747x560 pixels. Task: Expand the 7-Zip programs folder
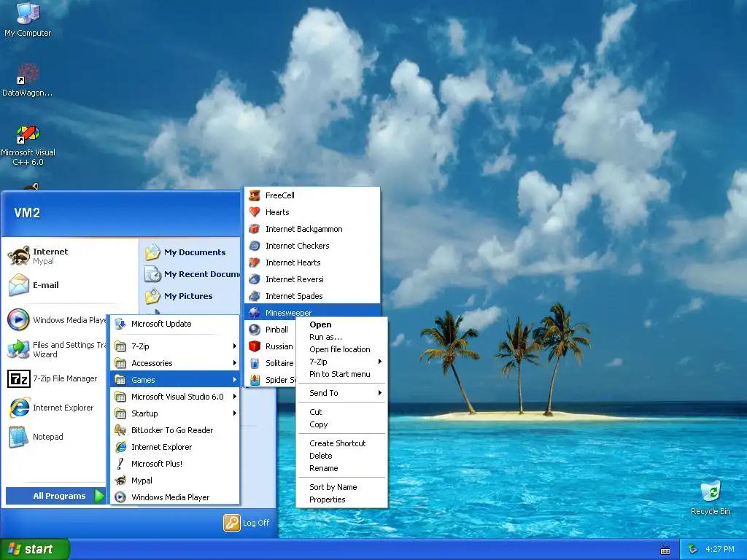click(175, 346)
